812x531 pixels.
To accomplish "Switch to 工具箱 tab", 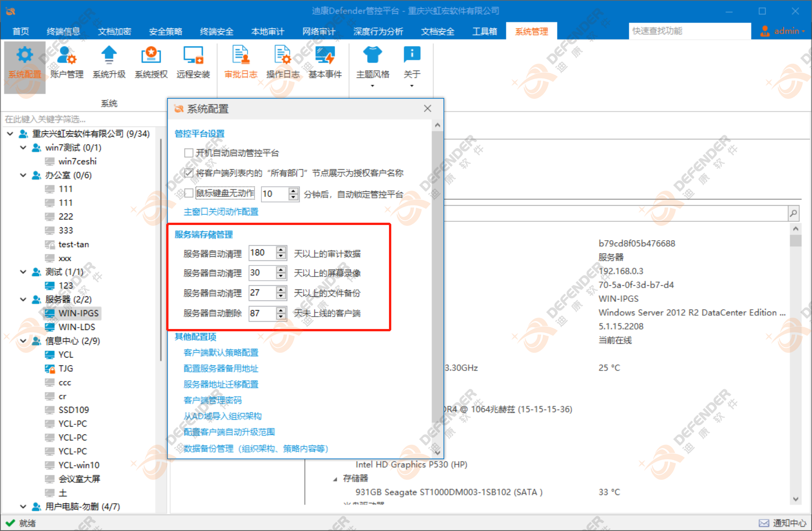I will (485, 31).
